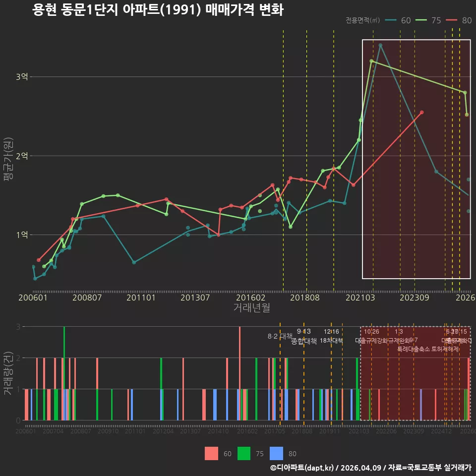Click the teal 60 legend line marker
Screen dimensions: 476x476
[x=391, y=20]
